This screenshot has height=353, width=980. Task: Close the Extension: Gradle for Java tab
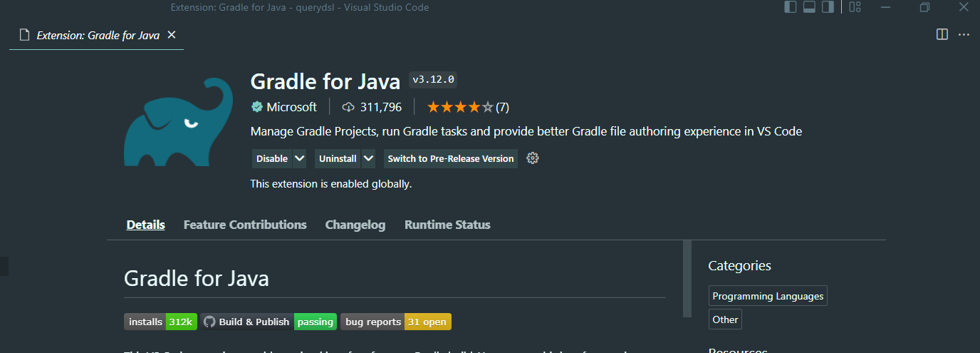171,34
